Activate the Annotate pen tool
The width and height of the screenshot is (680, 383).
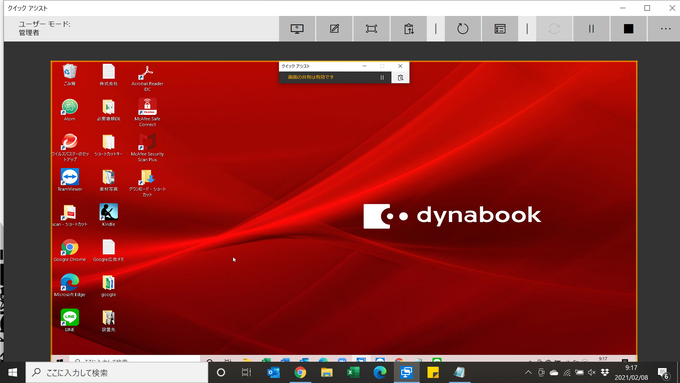click(x=334, y=29)
